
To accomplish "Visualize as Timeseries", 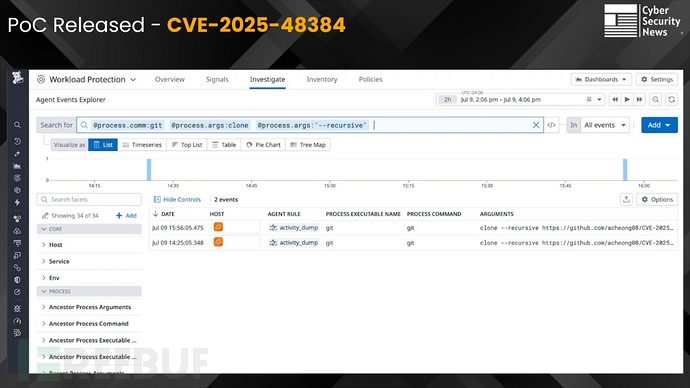I will (x=142, y=145).
